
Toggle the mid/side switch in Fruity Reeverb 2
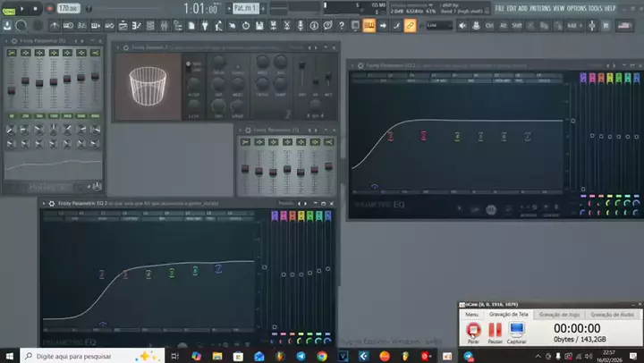tap(190, 64)
